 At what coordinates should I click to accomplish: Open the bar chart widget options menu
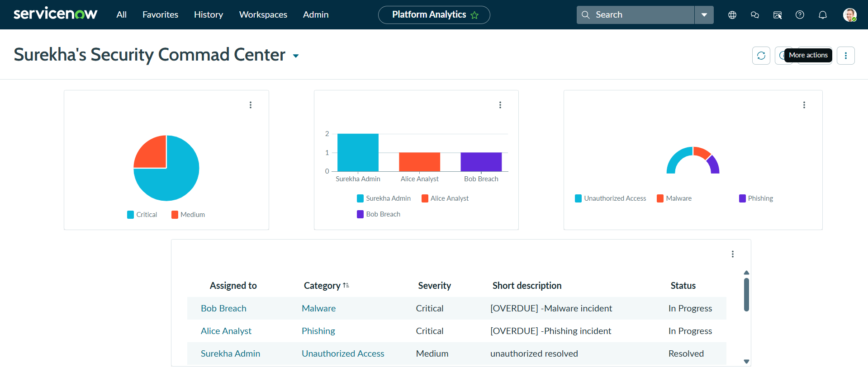point(500,105)
